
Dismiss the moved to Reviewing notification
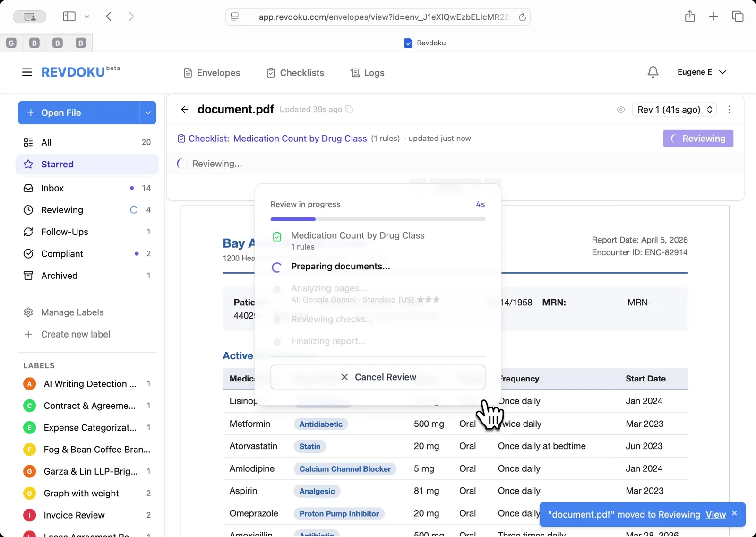coord(734,513)
